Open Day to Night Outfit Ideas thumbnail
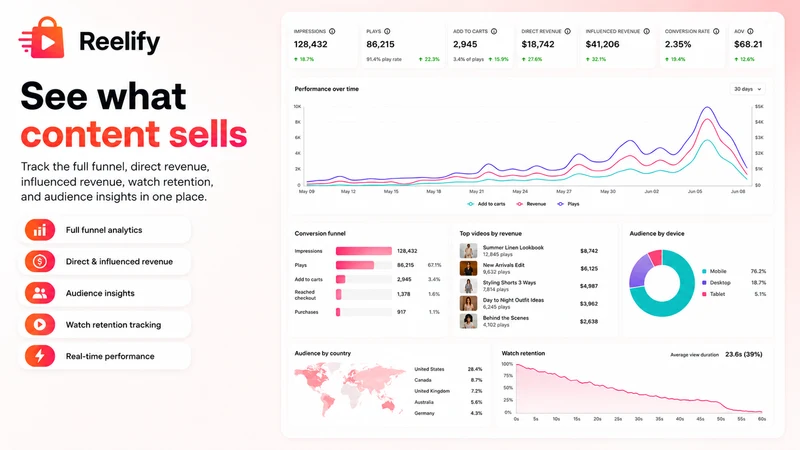Viewport: 800px width, 450px height. click(x=468, y=304)
